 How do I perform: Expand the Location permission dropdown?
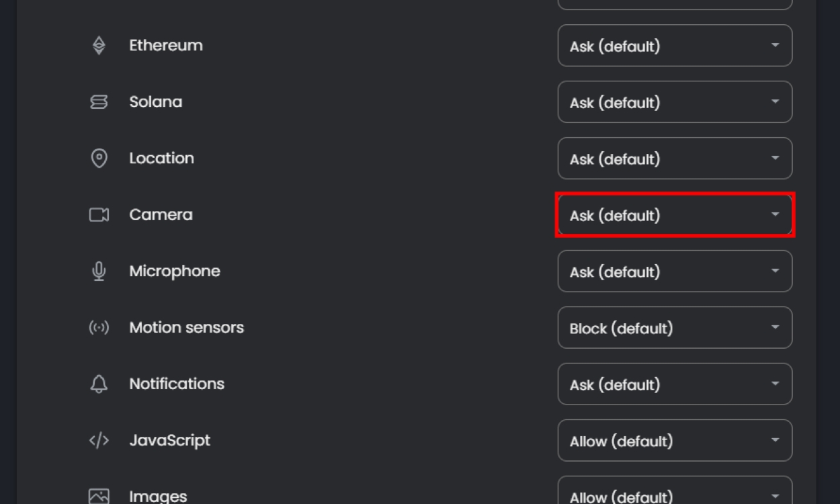pyautogui.click(x=675, y=159)
